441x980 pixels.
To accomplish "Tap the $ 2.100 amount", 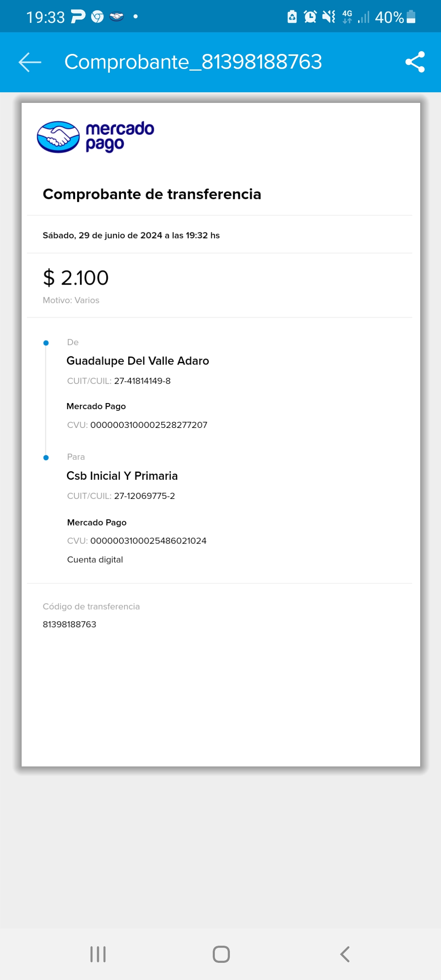I will pyautogui.click(x=76, y=278).
